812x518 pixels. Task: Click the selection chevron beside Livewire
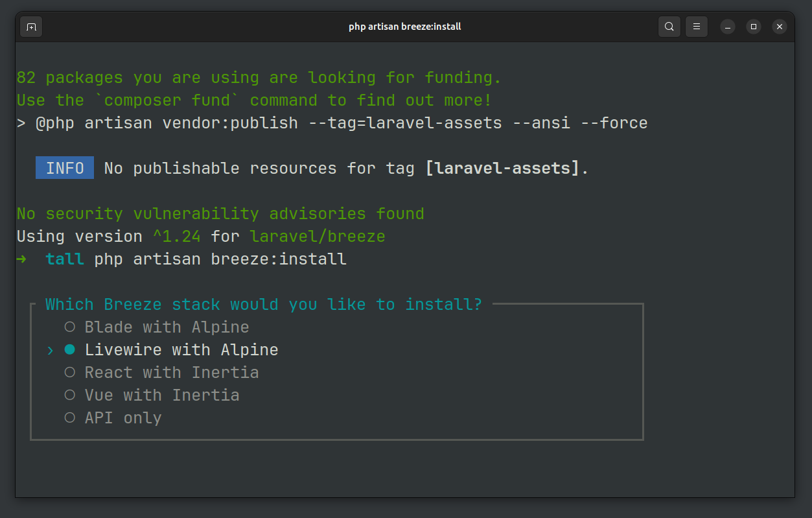pyautogui.click(x=51, y=350)
